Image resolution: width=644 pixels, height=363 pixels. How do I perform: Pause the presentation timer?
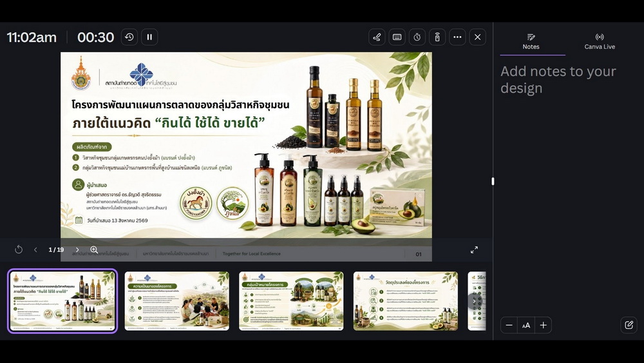click(x=149, y=37)
